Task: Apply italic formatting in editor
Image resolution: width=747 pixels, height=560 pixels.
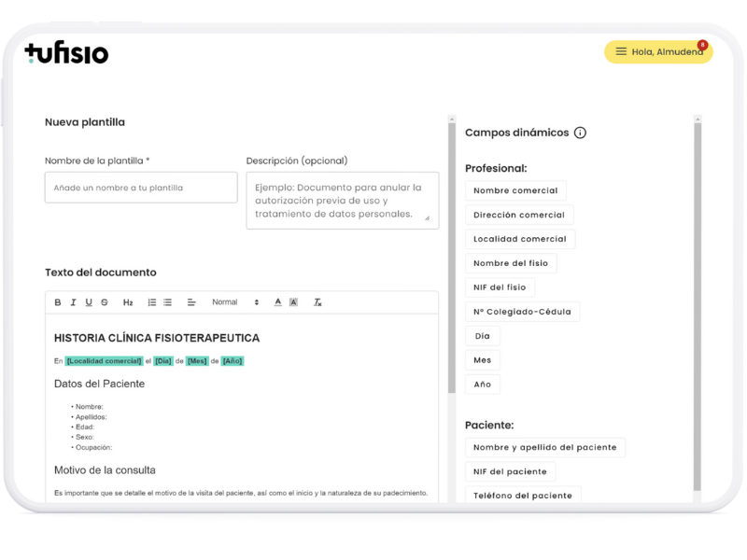Action: (74, 302)
